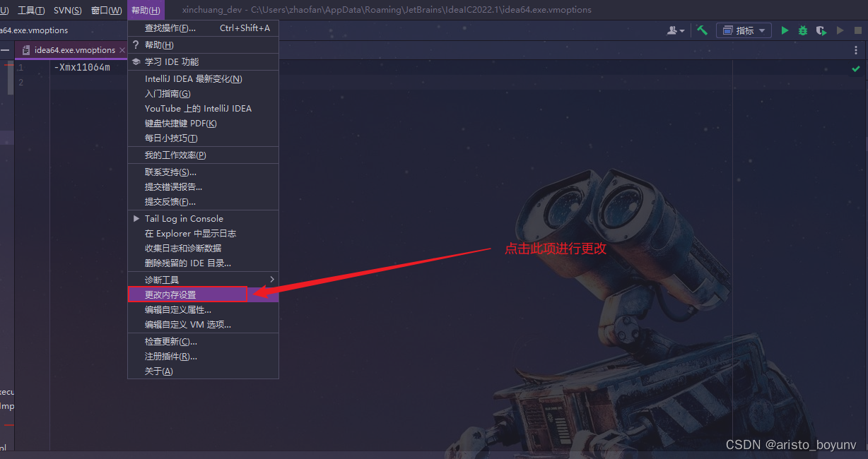Close the open 帮助(H) menu
Screen dimensions: 868x459
point(146,10)
